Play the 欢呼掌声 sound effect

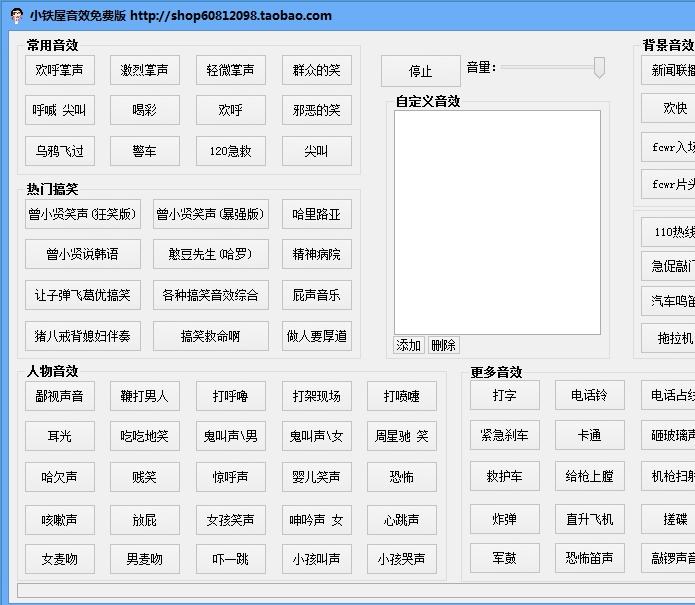pos(60,70)
